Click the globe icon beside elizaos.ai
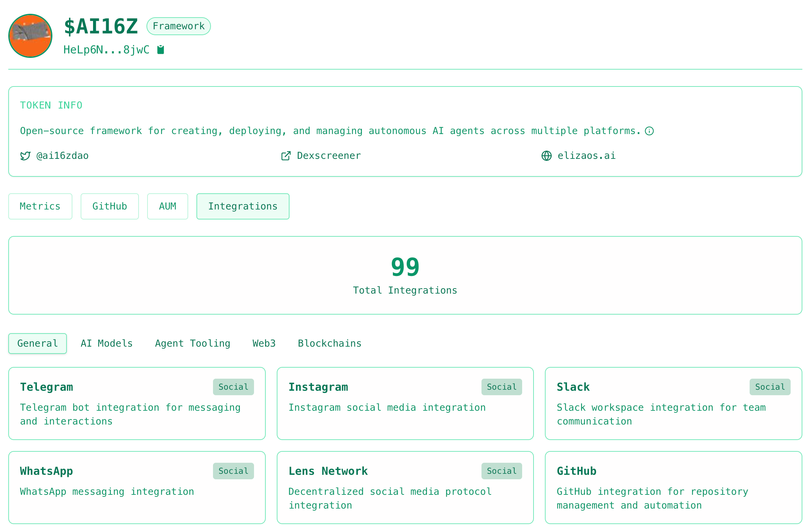This screenshot has height=532, width=812. 547,156
